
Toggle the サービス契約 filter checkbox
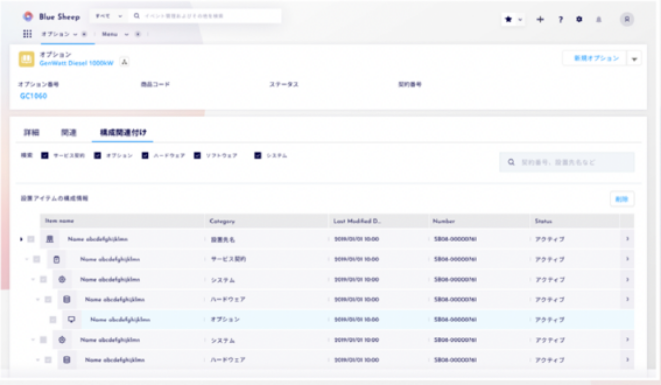pyautogui.click(x=45, y=156)
